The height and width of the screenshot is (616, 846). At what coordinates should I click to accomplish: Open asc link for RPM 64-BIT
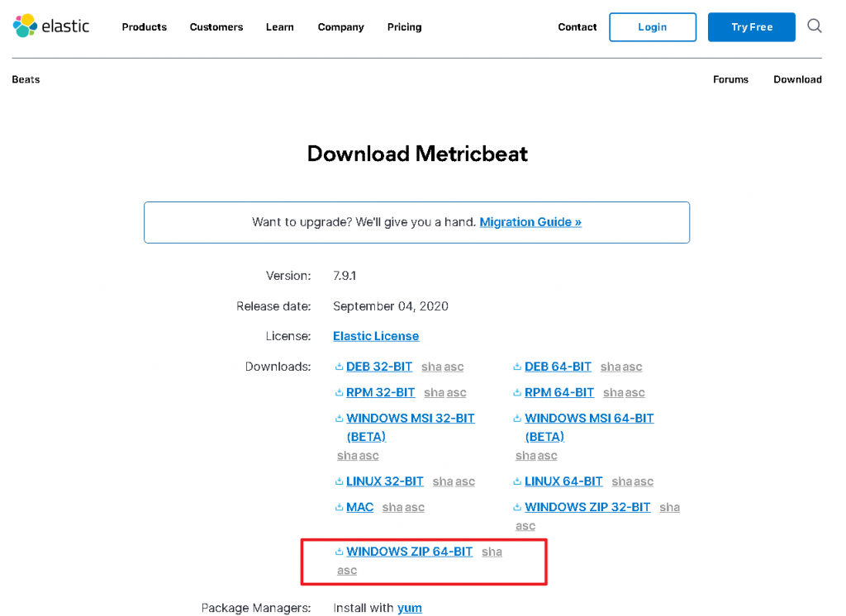coord(635,393)
